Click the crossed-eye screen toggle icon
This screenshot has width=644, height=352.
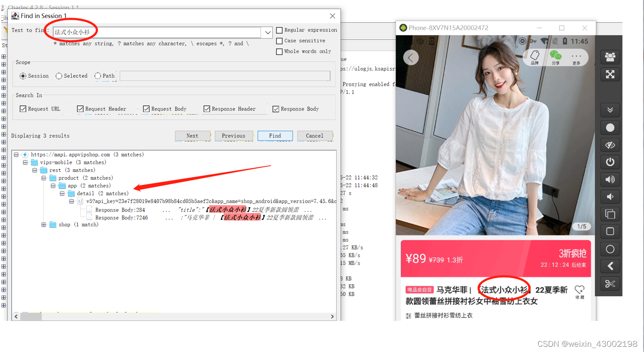tap(610, 145)
